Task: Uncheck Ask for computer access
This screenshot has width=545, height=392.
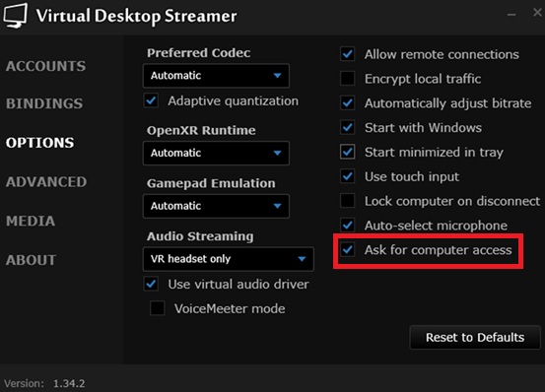Action: [348, 249]
